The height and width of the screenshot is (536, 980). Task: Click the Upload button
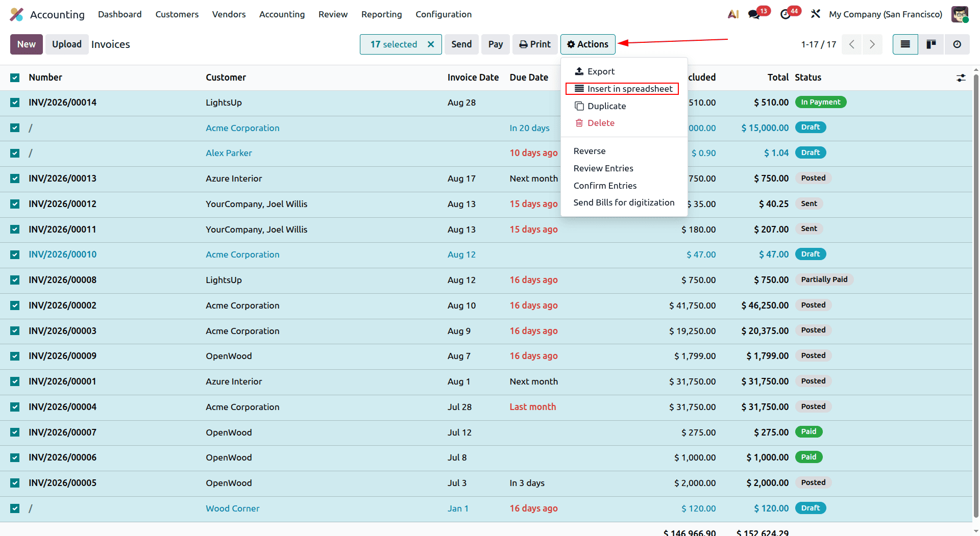[x=67, y=44]
